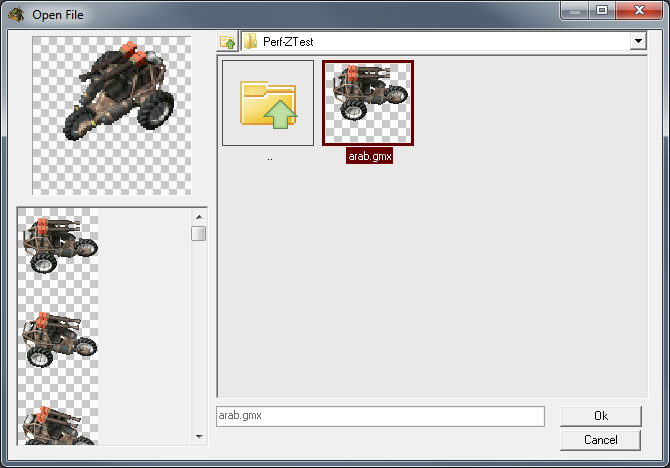Dismiss dialog with the Cancel button

601,440
